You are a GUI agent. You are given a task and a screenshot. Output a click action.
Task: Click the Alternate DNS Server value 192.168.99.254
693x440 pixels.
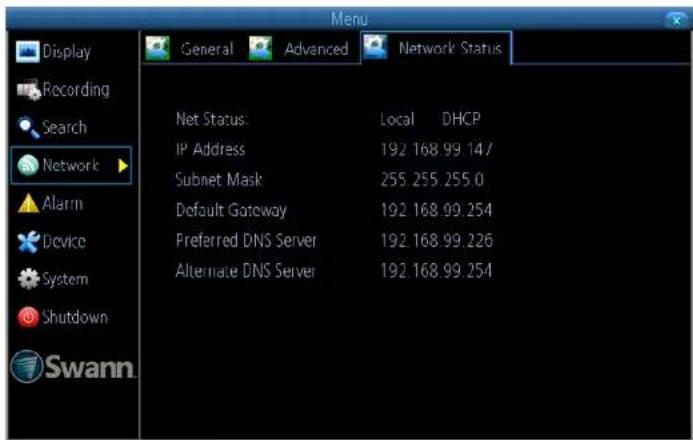[x=436, y=271]
